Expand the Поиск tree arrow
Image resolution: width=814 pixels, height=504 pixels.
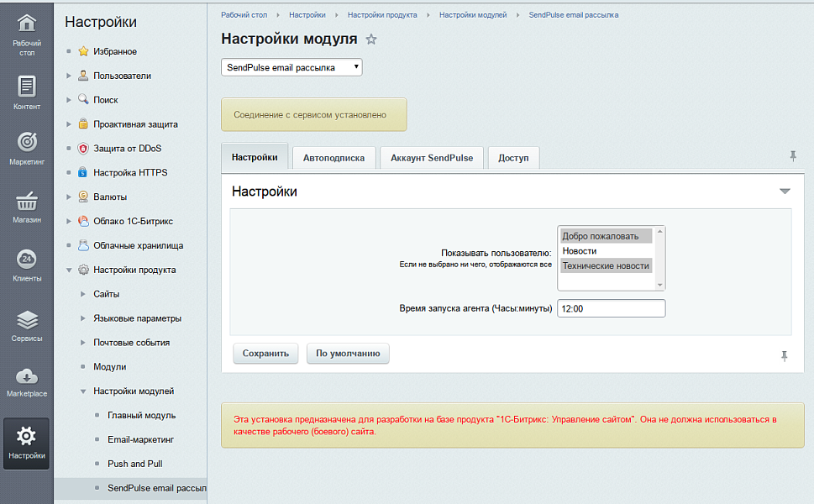pos(69,100)
